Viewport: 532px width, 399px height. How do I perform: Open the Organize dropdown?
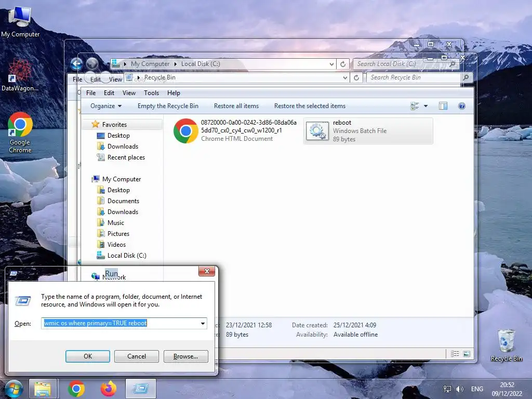106,106
